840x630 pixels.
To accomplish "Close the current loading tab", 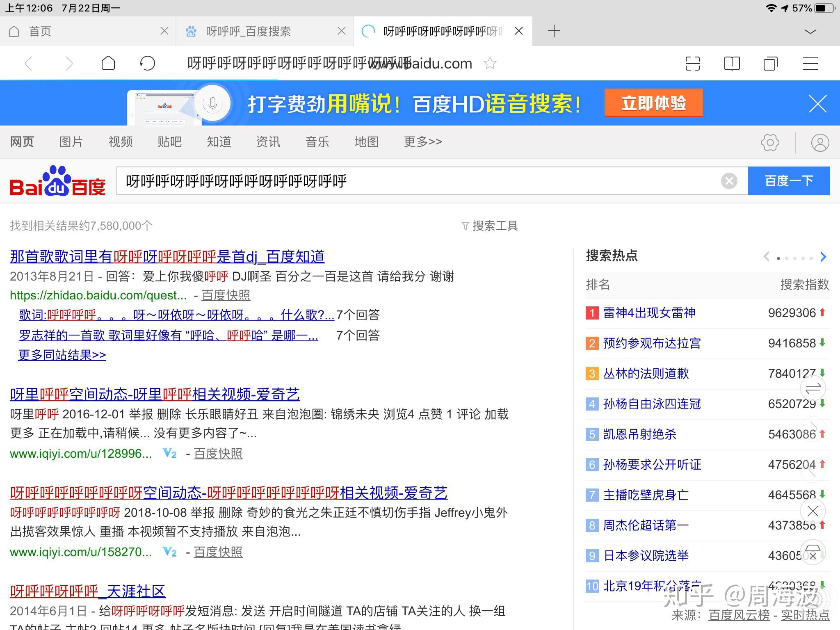I will pyautogui.click(x=519, y=31).
